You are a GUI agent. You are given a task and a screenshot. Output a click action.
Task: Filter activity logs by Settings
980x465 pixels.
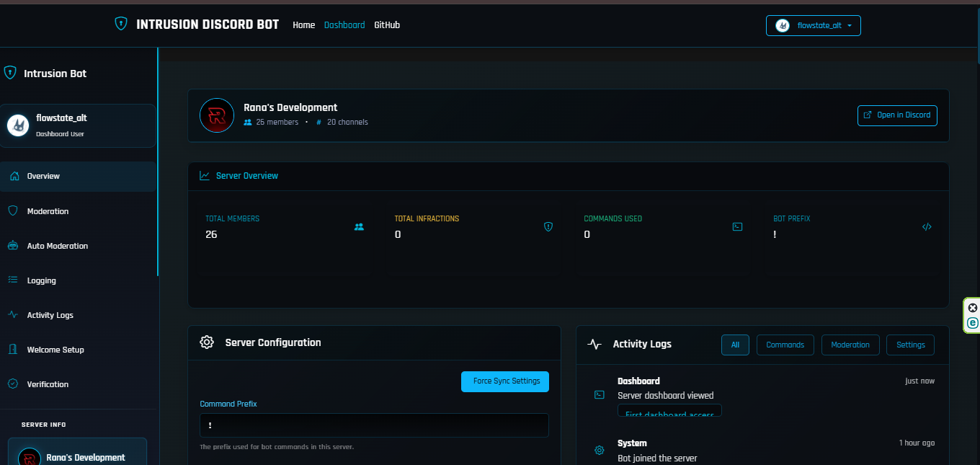tap(910, 345)
